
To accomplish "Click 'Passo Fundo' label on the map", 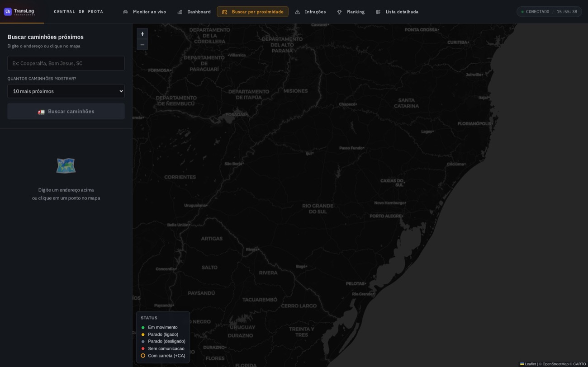I will (x=351, y=148).
